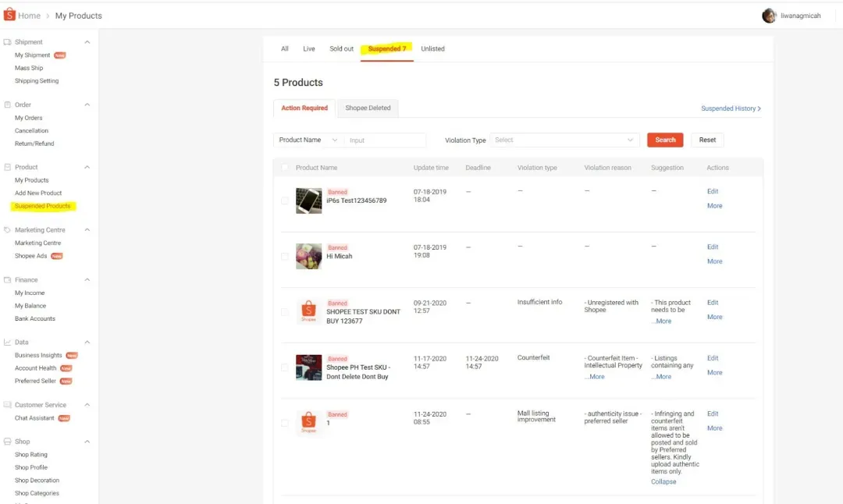
Task: Click the orange Search button
Action: [x=665, y=140]
